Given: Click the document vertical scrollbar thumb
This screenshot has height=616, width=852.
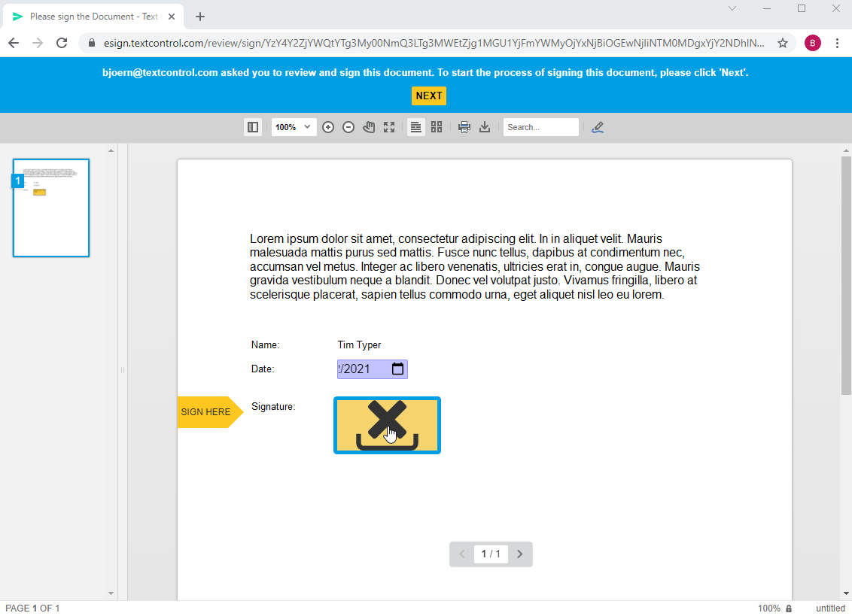Looking at the screenshot, I should pos(846,275).
